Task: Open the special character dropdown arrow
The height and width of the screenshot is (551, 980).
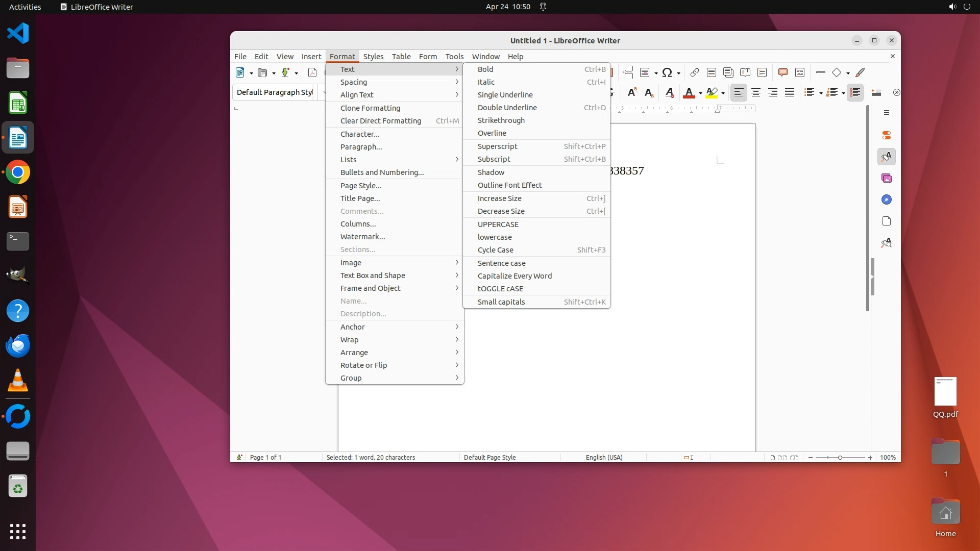Action: (678, 73)
